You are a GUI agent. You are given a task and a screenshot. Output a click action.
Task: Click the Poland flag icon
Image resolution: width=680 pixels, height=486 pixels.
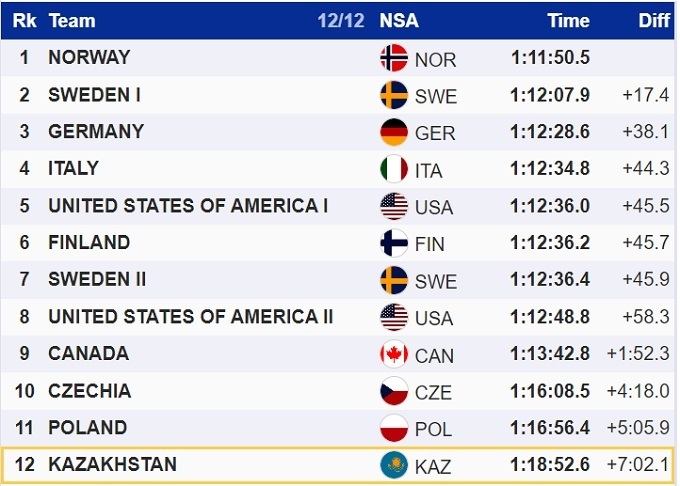394,428
